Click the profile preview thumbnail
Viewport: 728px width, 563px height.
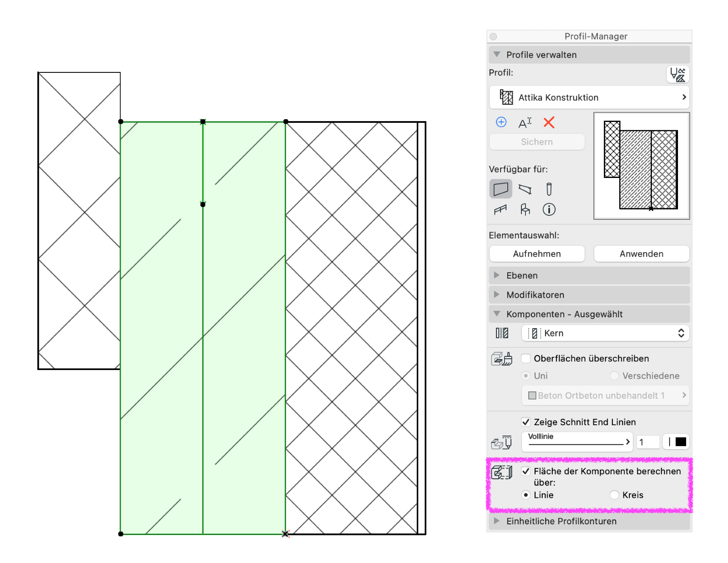click(x=642, y=166)
